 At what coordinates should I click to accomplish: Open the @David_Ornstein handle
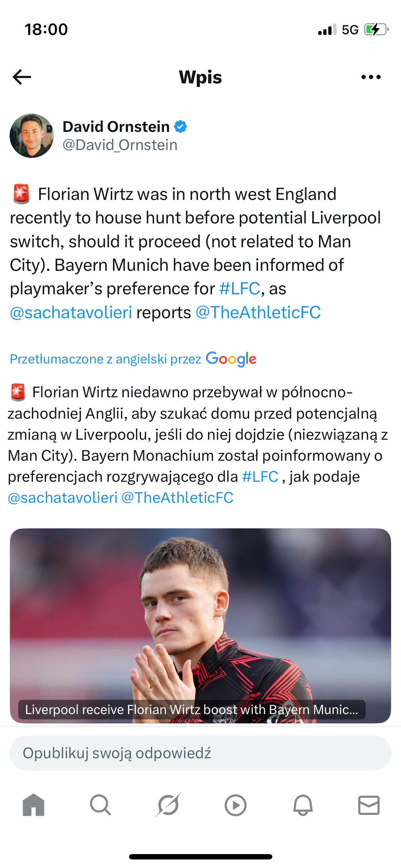(x=120, y=145)
